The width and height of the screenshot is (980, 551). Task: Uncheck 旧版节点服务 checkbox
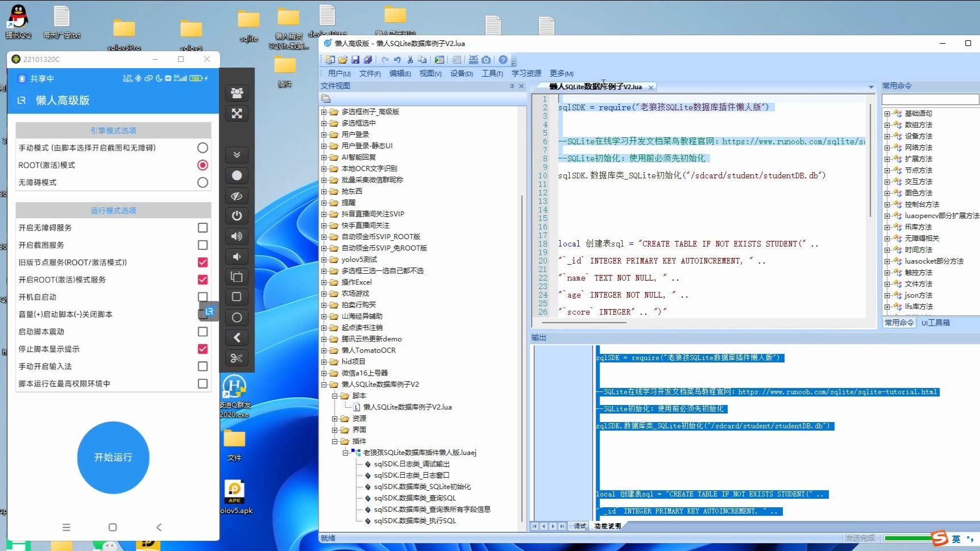click(x=202, y=262)
